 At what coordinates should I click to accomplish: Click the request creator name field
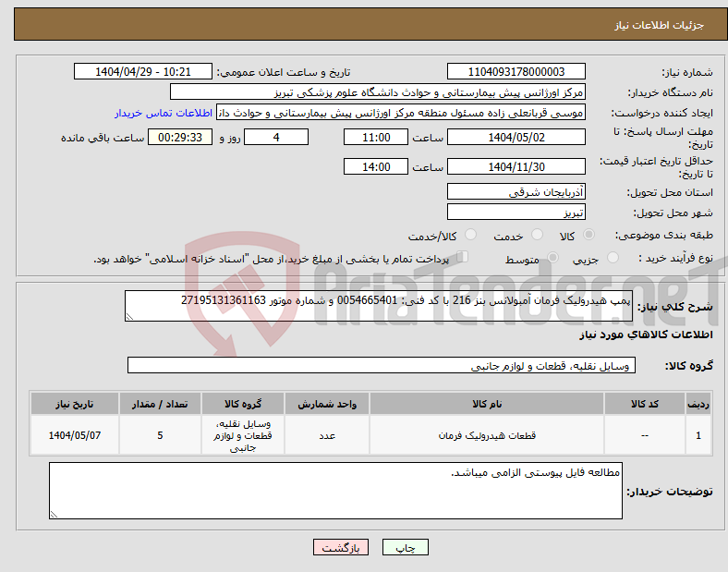[x=401, y=113]
